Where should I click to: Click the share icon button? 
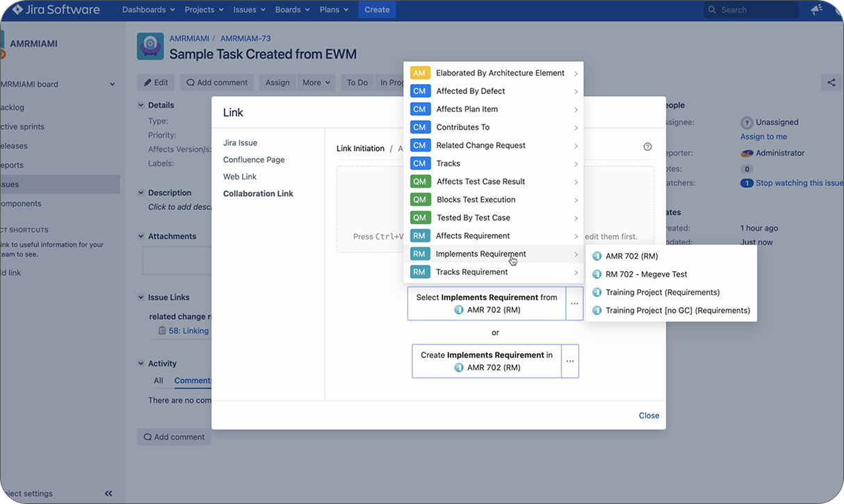coord(831,83)
